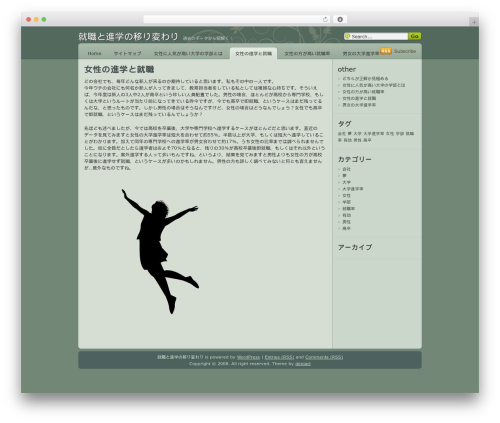This screenshot has width=500, height=423.
Task: Click the 女性 tag under タグ
Action: click(390, 134)
